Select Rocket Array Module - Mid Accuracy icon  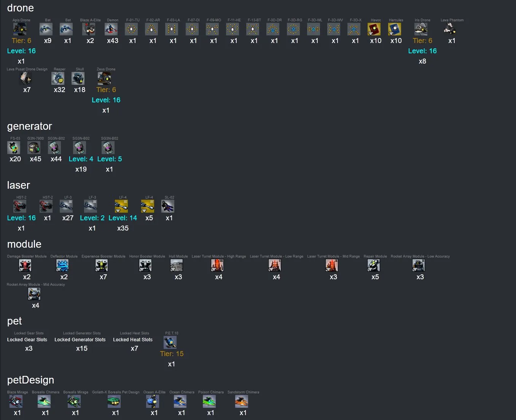(34, 294)
